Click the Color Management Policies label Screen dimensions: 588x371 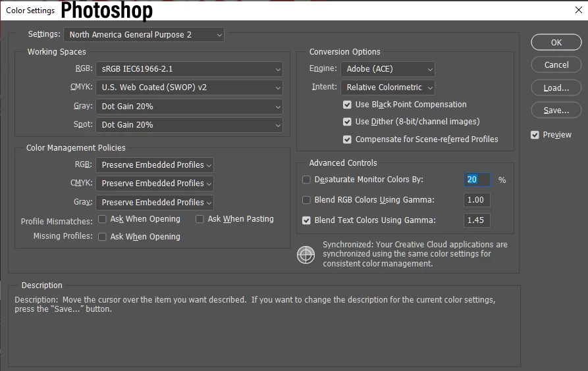76,147
